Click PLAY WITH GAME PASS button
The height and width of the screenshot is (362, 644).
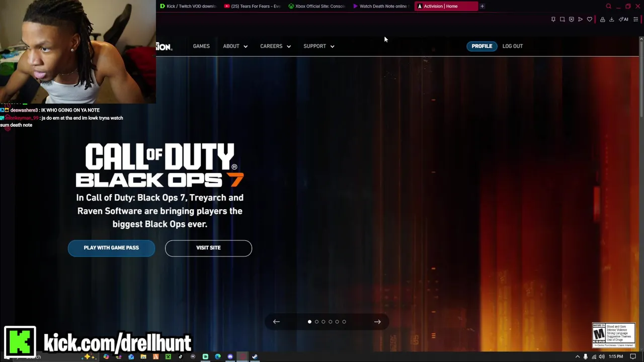point(111,248)
